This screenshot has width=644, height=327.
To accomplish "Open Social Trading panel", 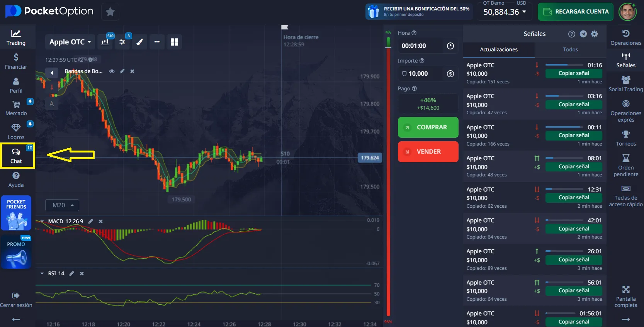I will coord(626,84).
